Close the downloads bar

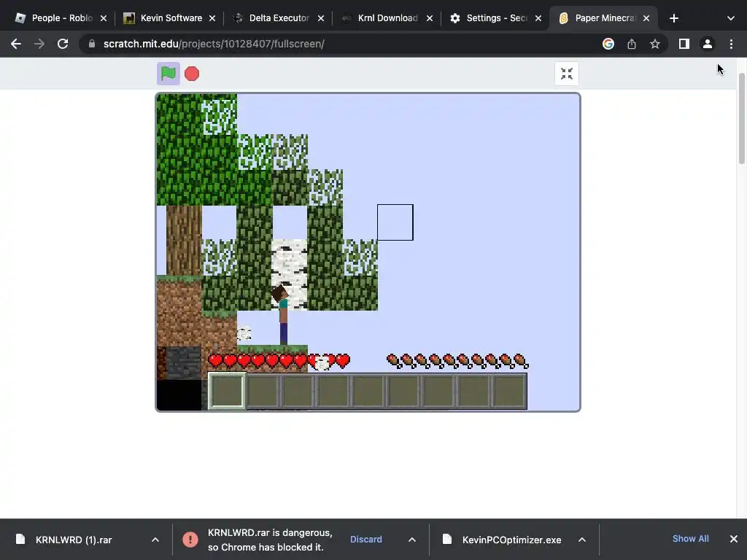(734, 539)
